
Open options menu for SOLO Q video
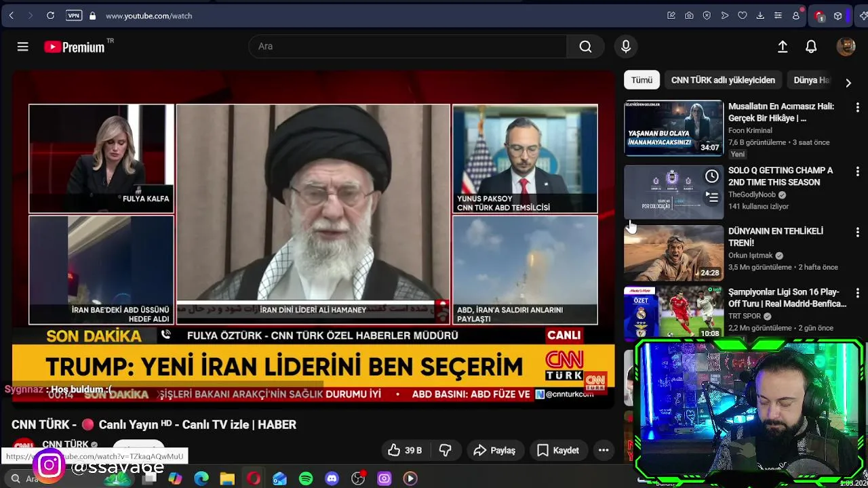(x=857, y=171)
